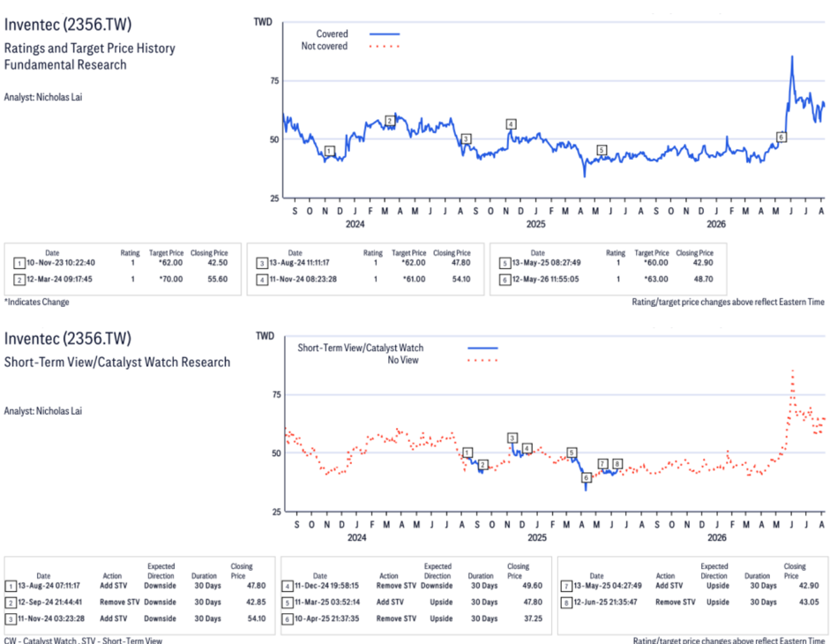Select the date 10-Apr-25 21:37:35
The width and height of the screenshot is (830, 644).
(326, 618)
